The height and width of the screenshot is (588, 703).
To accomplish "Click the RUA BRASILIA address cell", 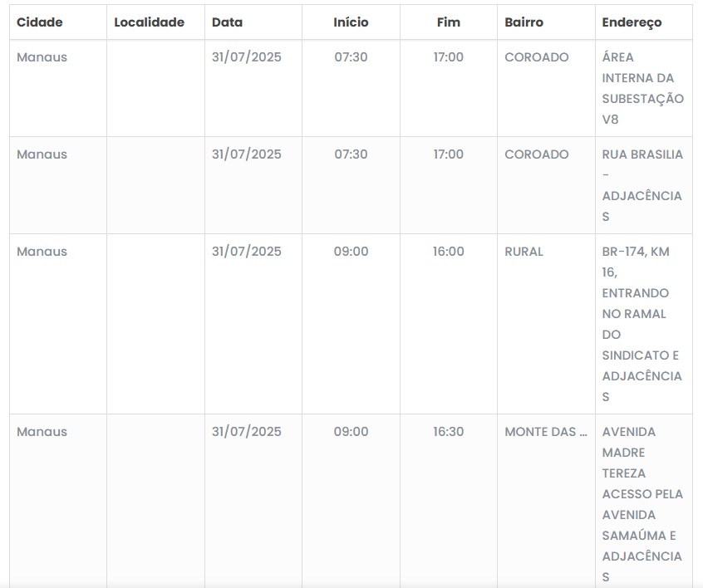I will click(642, 185).
